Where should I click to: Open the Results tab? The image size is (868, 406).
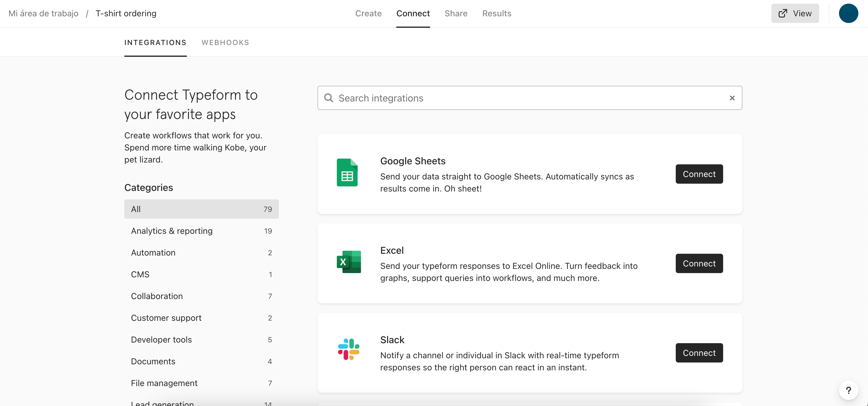click(x=497, y=13)
